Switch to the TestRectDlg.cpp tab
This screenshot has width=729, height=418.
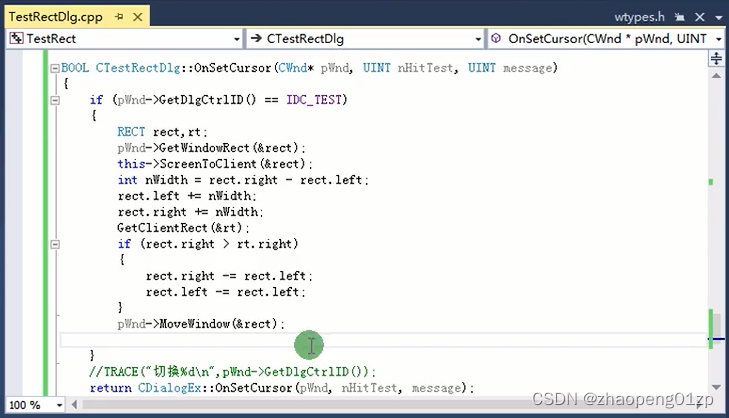[x=55, y=17]
